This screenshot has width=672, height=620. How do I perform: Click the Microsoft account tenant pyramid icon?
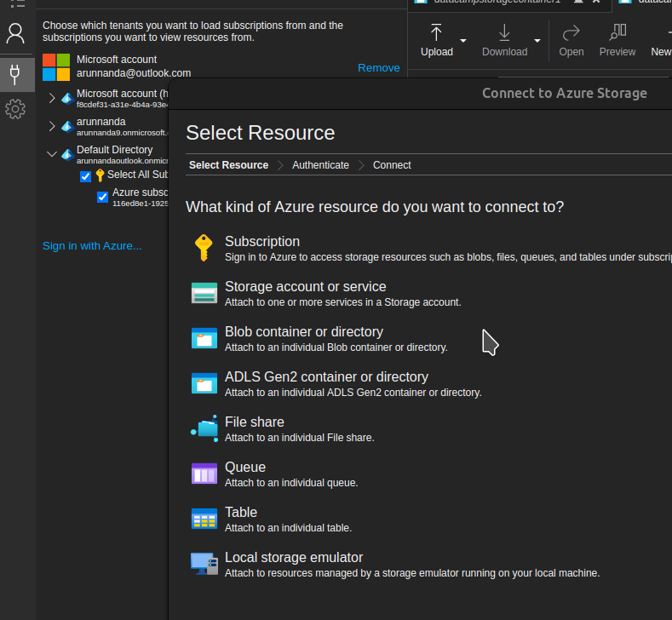[67, 99]
